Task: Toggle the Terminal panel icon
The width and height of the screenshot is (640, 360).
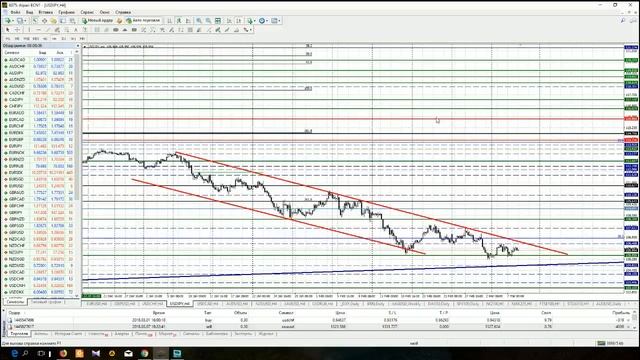Action: tap(62, 20)
